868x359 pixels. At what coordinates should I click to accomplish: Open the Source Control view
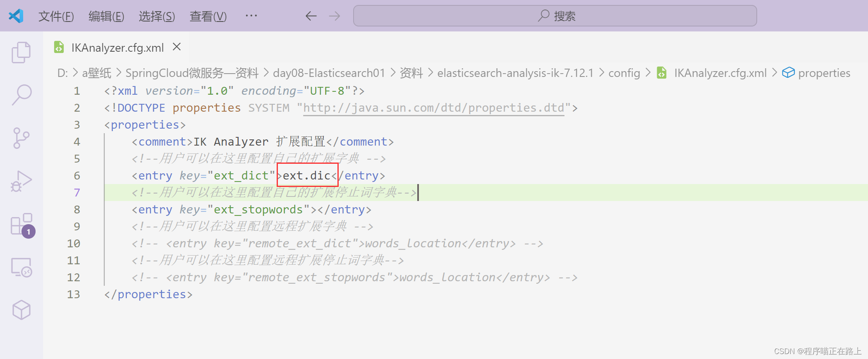coord(21,138)
